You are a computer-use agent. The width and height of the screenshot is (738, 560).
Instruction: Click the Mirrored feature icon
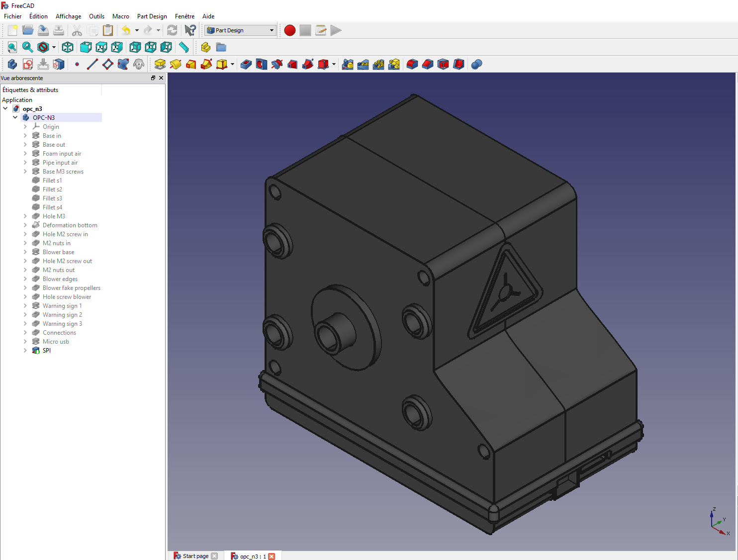348,64
